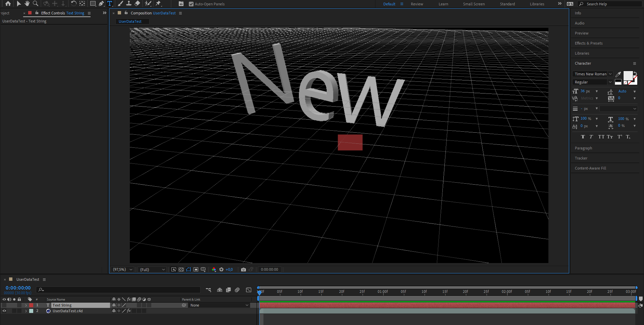Select the Hand tool
644x325 pixels.
point(27,4)
